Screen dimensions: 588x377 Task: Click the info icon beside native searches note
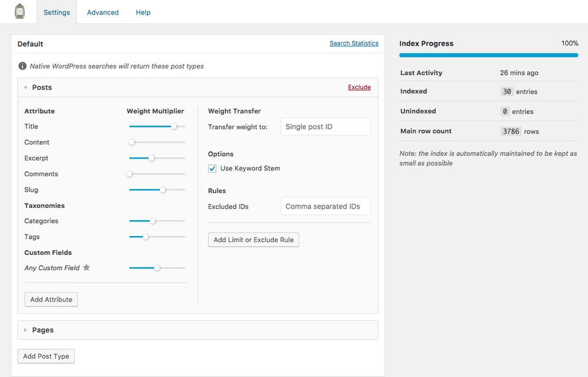click(x=22, y=66)
